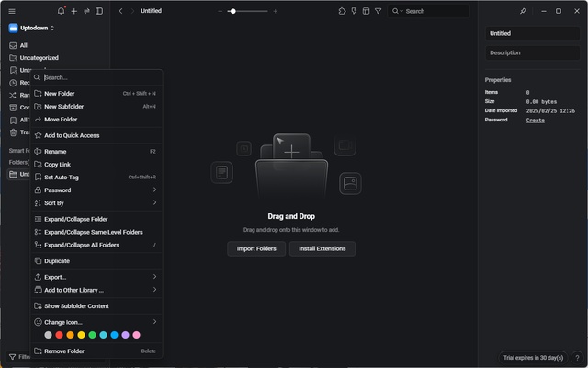Click the switch library arrows icon
The width and height of the screenshot is (588, 368).
[x=86, y=11]
